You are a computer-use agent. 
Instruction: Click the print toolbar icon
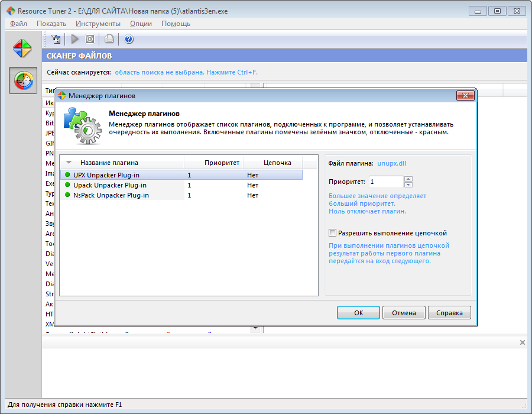(x=109, y=39)
